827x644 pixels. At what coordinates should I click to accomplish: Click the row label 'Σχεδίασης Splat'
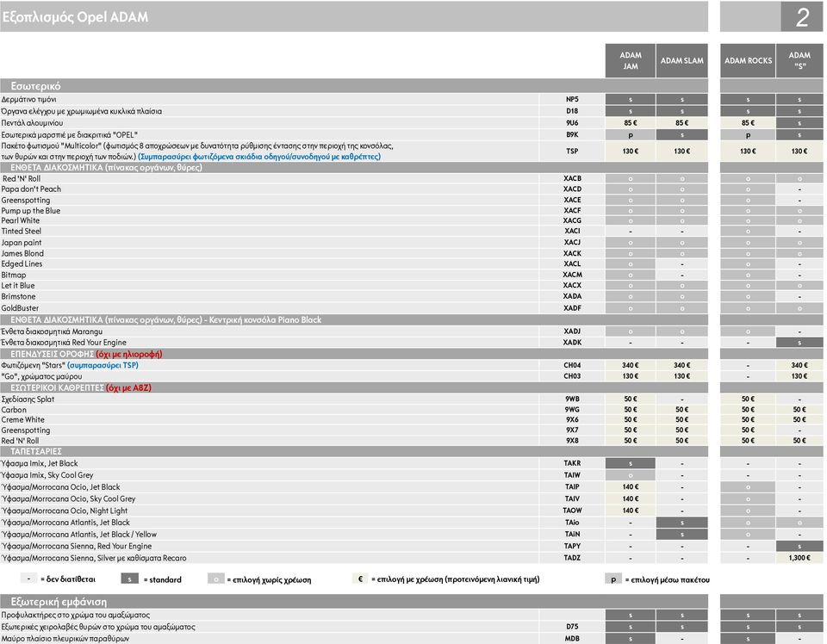pos(28,399)
